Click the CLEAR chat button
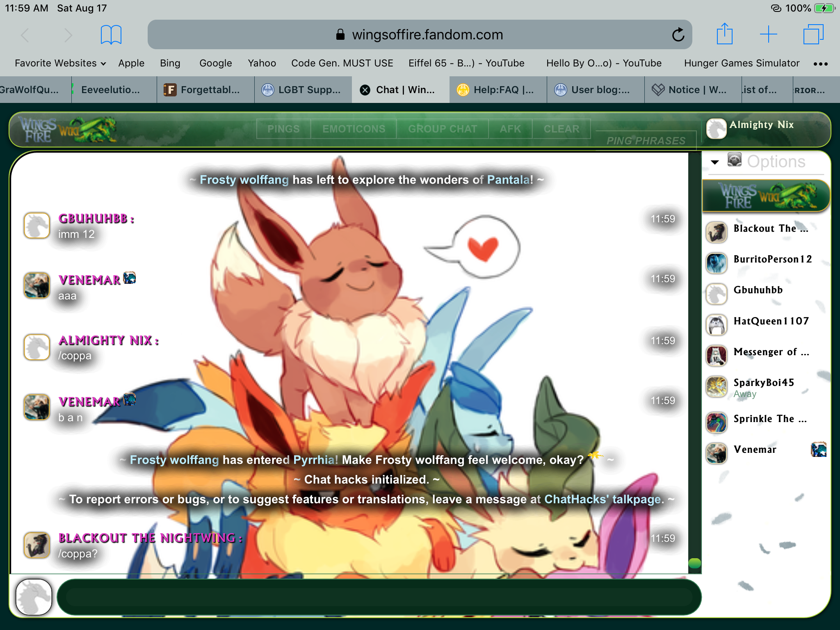Viewport: 840px width, 630px height. [x=561, y=129]
